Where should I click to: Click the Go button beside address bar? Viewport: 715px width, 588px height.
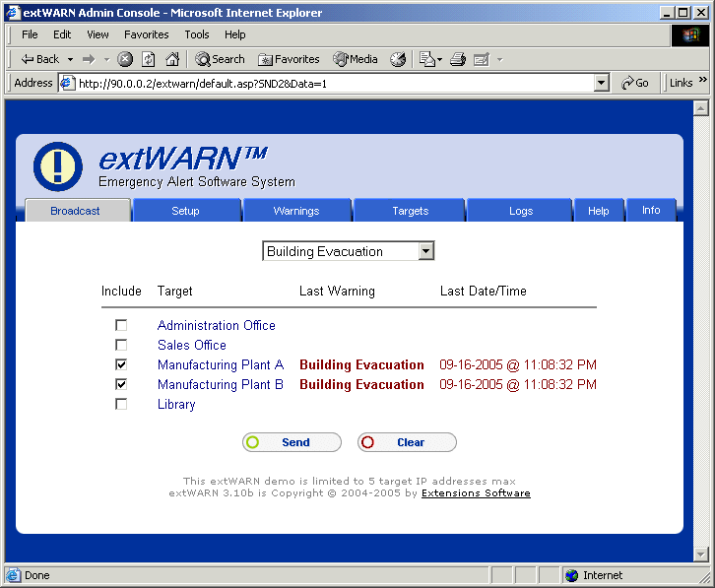tap(635, 84)
